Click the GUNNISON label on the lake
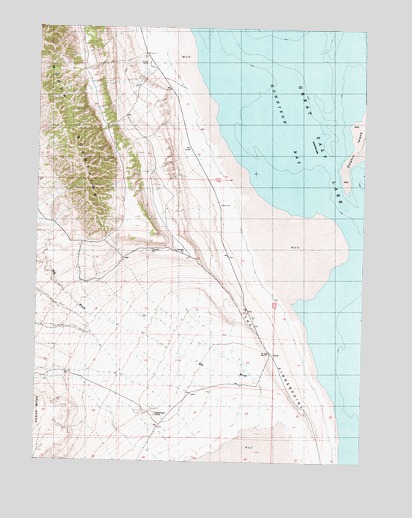The height and width of the screenshot is (518, 412). pos(279,104)
